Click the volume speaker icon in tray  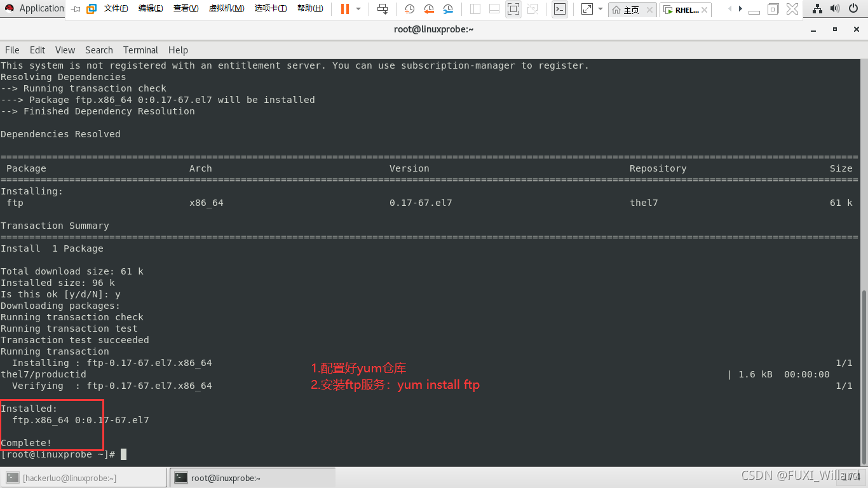(836, 9)
